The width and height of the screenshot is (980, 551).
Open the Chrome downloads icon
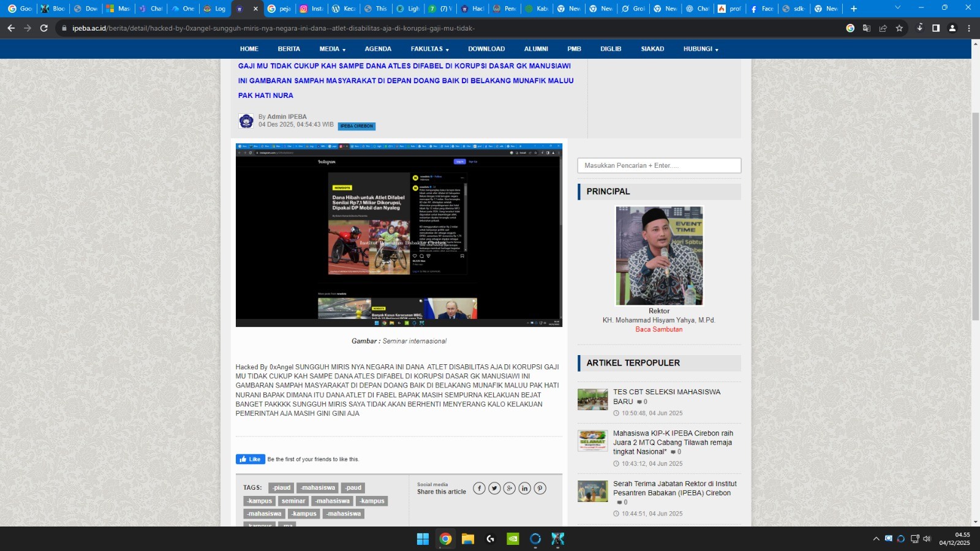tap(919, 28)
